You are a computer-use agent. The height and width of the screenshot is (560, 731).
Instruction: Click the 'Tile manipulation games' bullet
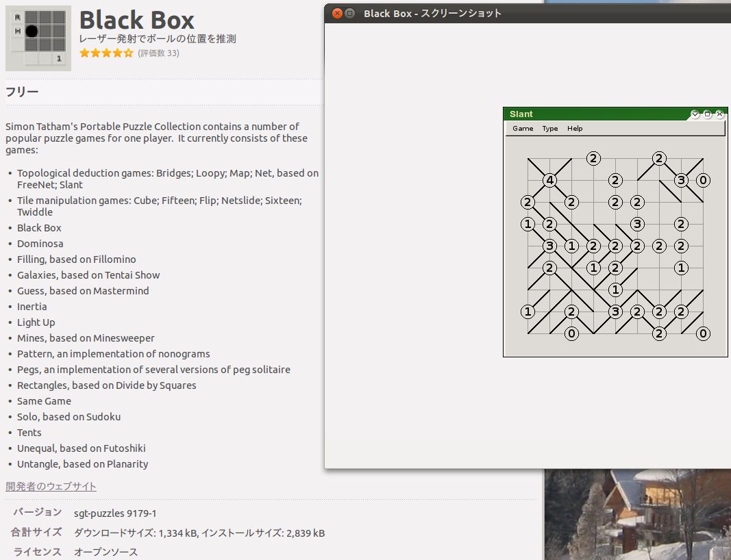pos(160,206)
